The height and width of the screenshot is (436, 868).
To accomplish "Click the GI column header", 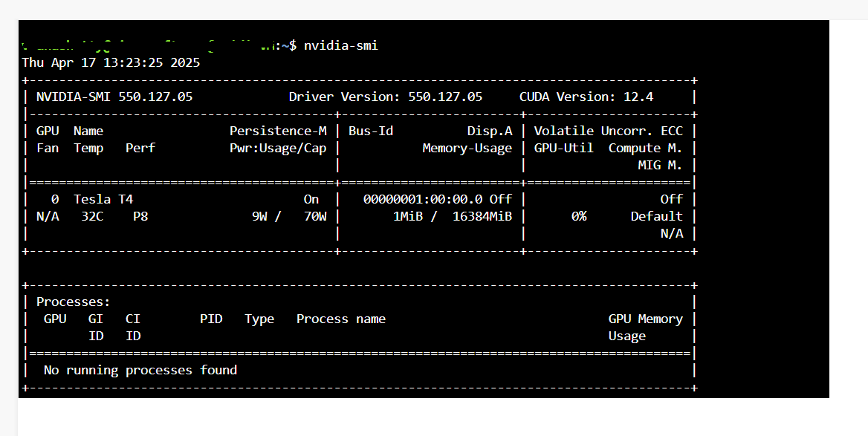I will pyautogui.click(x=96, y=319).
